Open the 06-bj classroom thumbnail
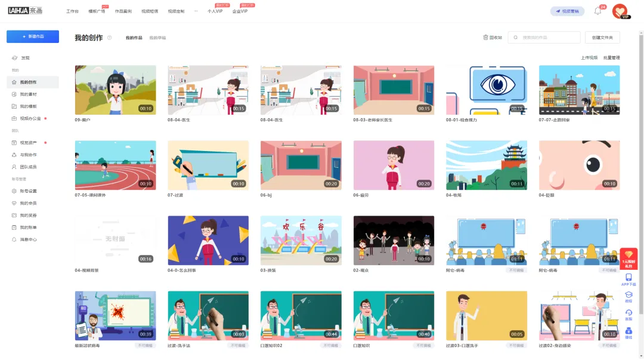The height and width of the screenshot is (360, 644). tap(301, 165)
